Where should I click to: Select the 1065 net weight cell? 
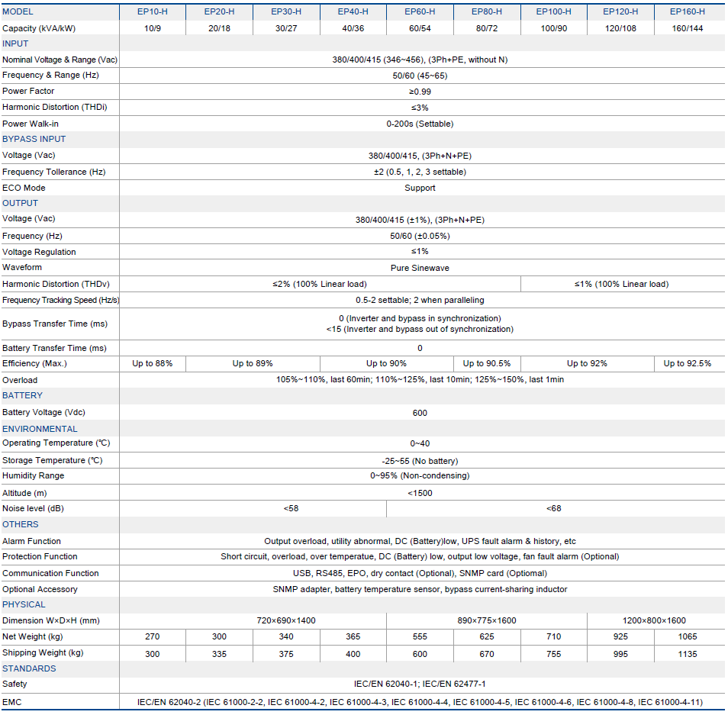point(687,636)
